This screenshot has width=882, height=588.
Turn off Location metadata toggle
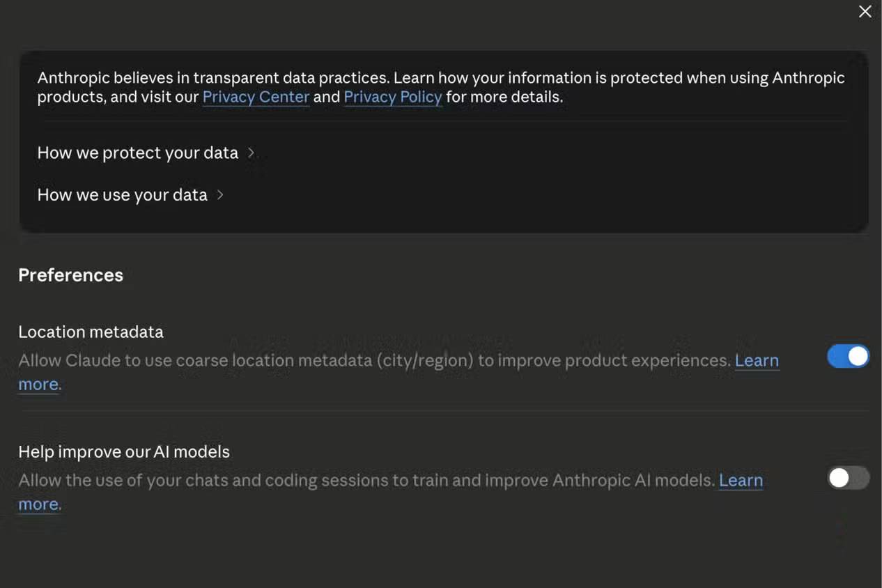pyautogui.click(x=848, y=356)
